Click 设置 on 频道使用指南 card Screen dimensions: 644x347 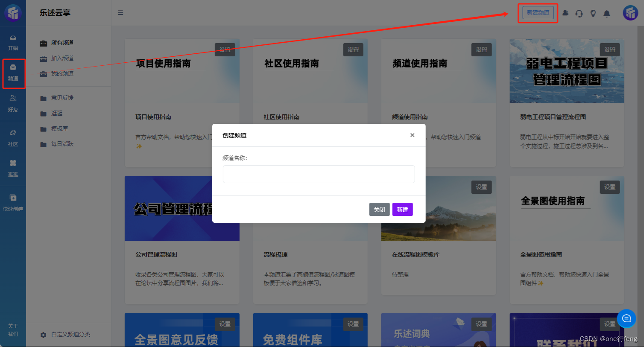point(482,50)
